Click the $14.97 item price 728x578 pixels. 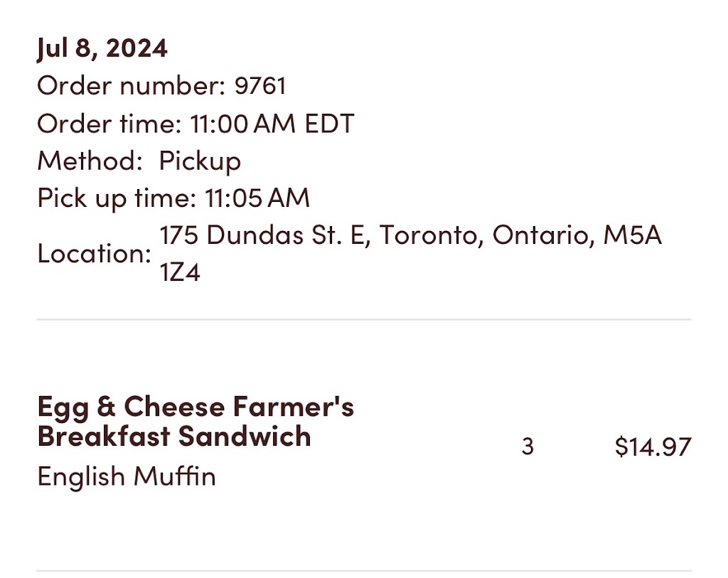point(653,446)
